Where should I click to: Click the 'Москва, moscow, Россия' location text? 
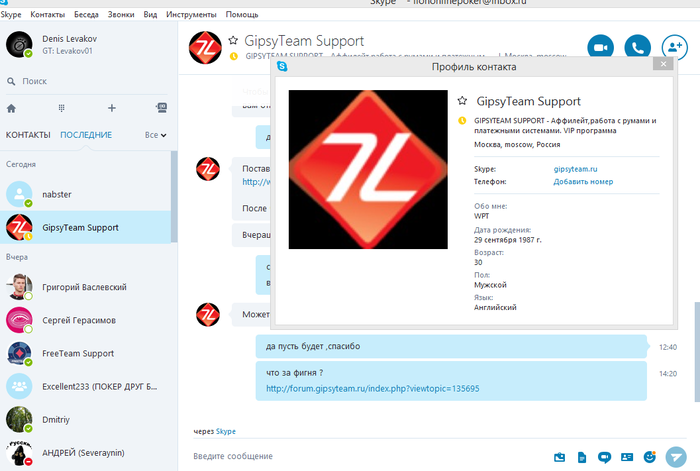pos(517,144)
